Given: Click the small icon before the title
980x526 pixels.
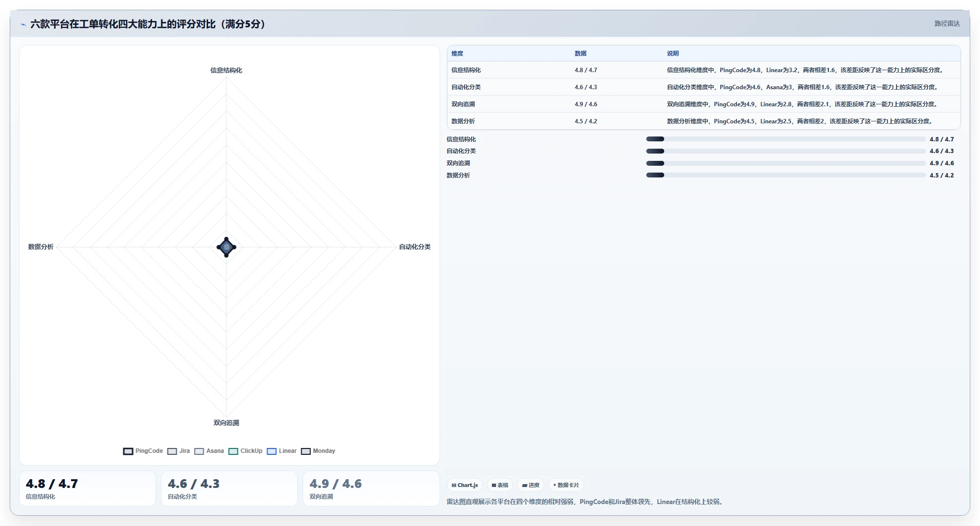Looking at the screenshot, I should 23,24.
